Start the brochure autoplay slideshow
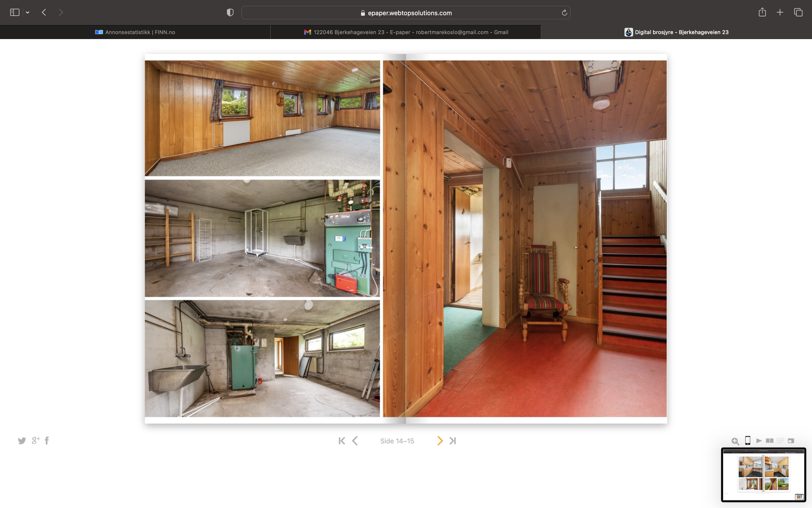This screenshot has height=508, width=812. tap(759, 440)
